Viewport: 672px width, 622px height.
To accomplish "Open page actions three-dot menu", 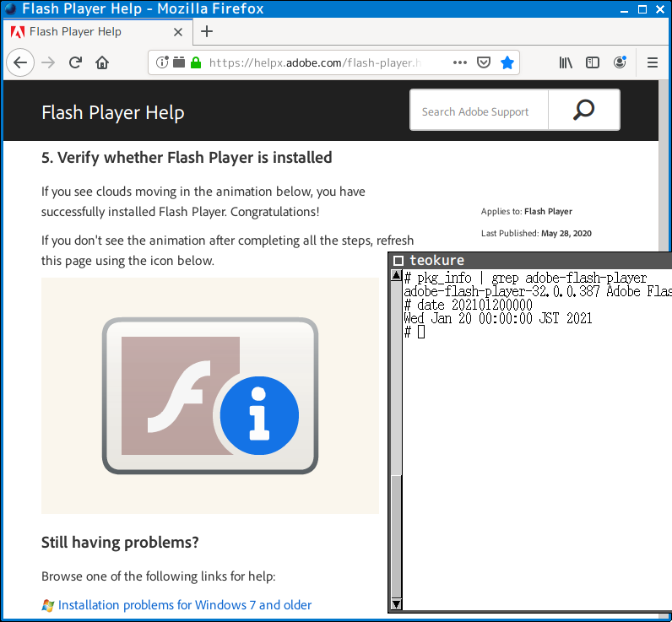I will 460,62.
